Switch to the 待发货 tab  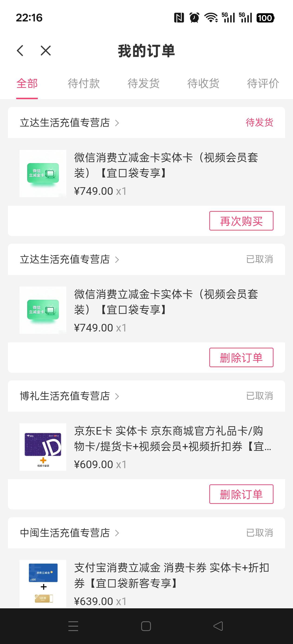(143, 83)
